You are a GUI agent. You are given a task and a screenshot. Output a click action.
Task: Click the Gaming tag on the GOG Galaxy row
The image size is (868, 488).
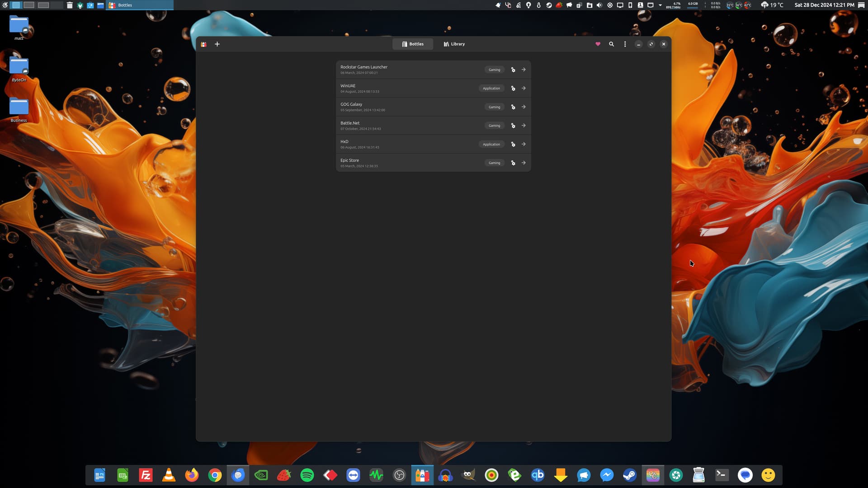[x=494, y=107]
